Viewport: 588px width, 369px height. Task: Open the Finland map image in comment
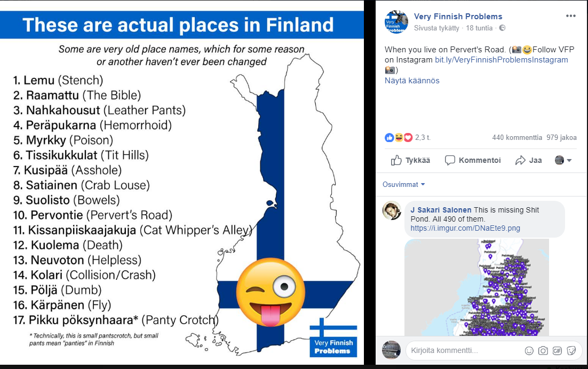click(476, 287)
